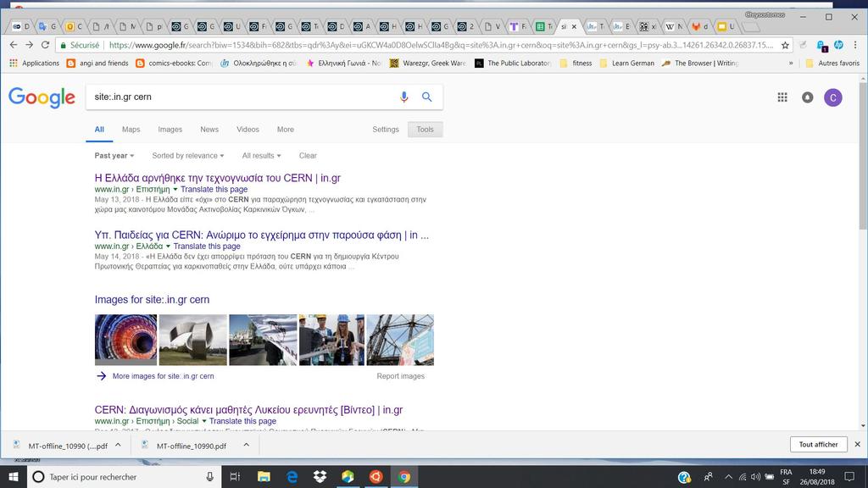Image resolution: width=868 pixels, height=488 pixels.
Task: Start a voice search with the microphone icon
Action: click(x=404, y=97)
